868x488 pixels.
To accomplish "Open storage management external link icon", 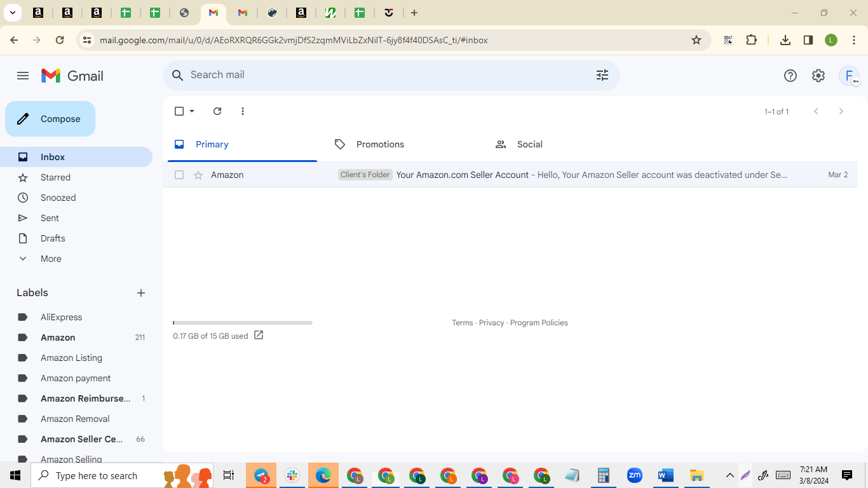I will 259,335.
